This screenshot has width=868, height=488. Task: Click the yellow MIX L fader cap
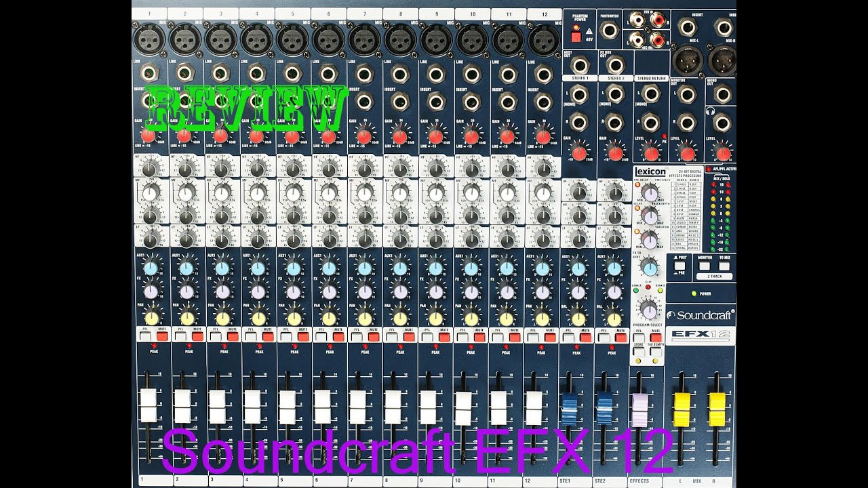click(x=681, y=409)
